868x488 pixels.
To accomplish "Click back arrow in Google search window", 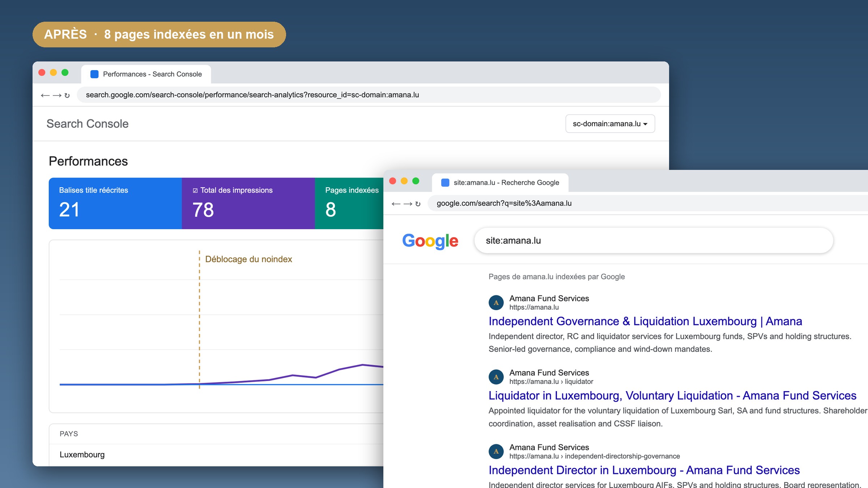I will (396, 204).
